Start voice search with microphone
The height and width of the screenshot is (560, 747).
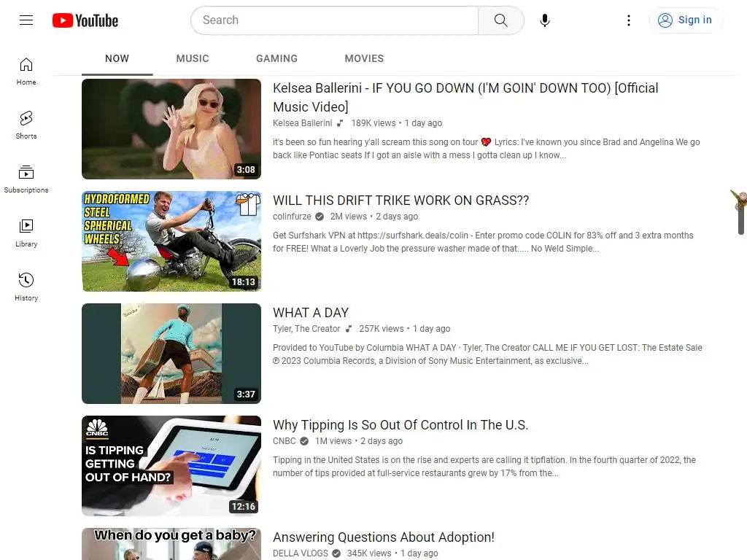click(x=545, y=20)
